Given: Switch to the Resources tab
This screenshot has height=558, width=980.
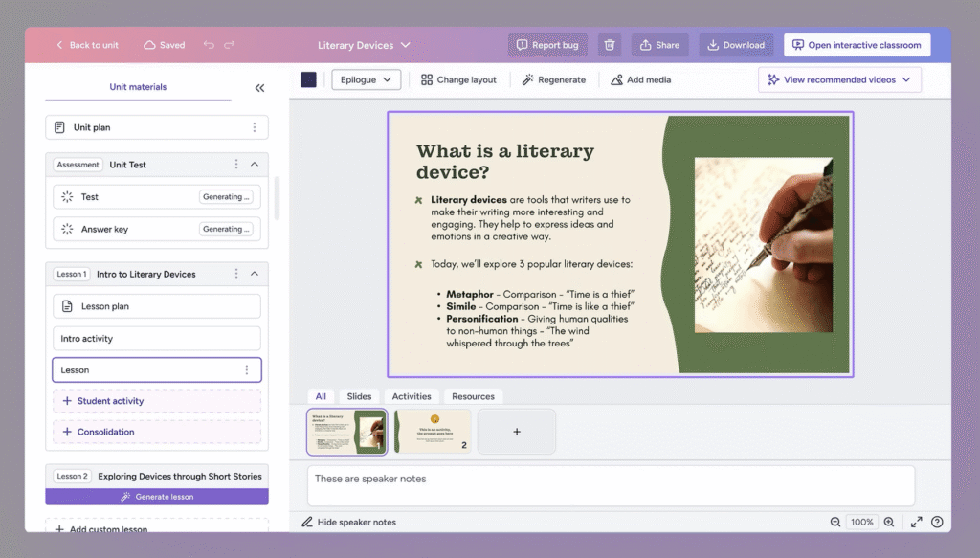Looking at the screenshot, I should tap(473, 396).
